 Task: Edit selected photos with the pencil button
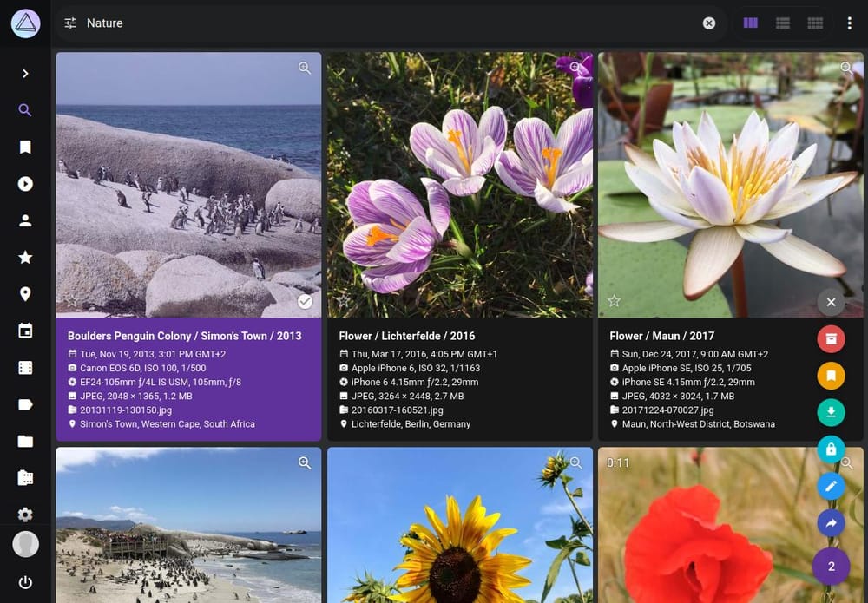pyautogui.click(x=832, y=486)
